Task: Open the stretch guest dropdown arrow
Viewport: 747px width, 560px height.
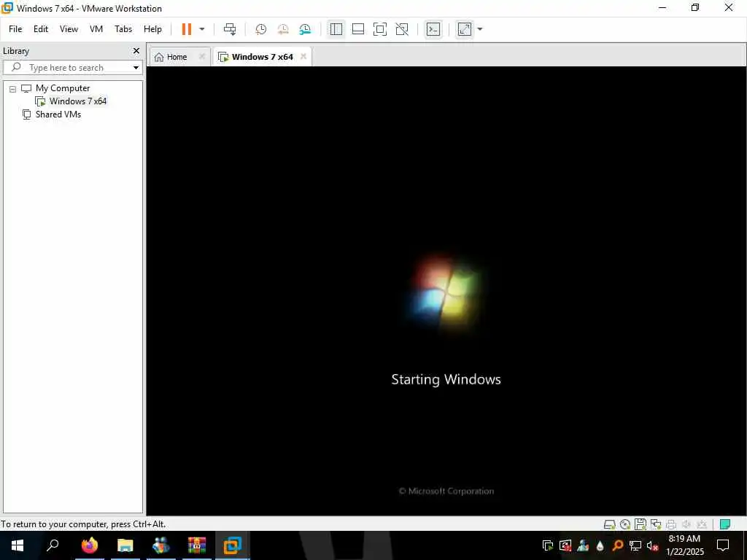Action: pos(480,29)
